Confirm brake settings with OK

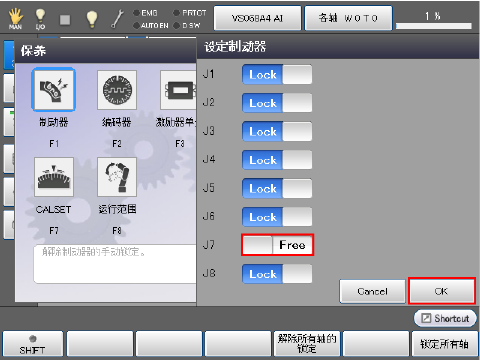[442, 291]
